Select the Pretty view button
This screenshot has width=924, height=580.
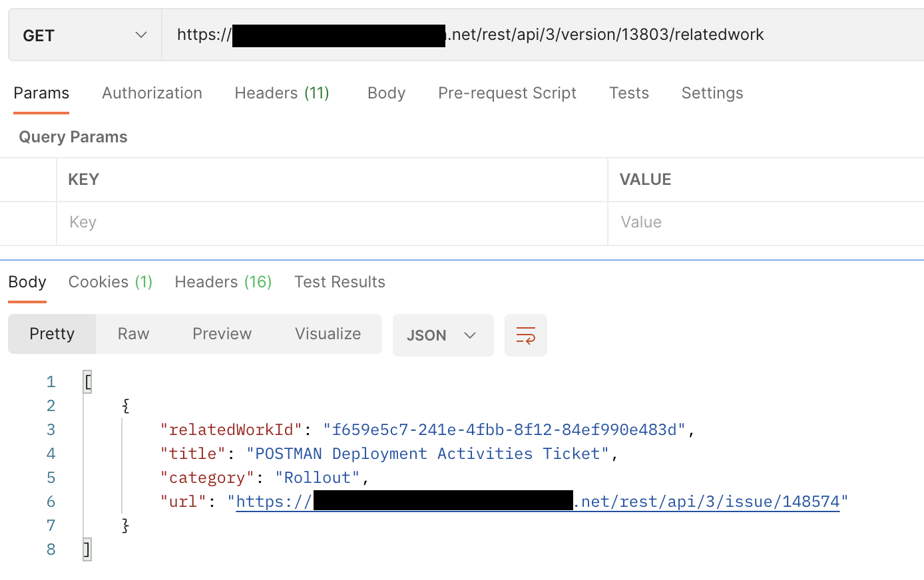click(52, 334)
